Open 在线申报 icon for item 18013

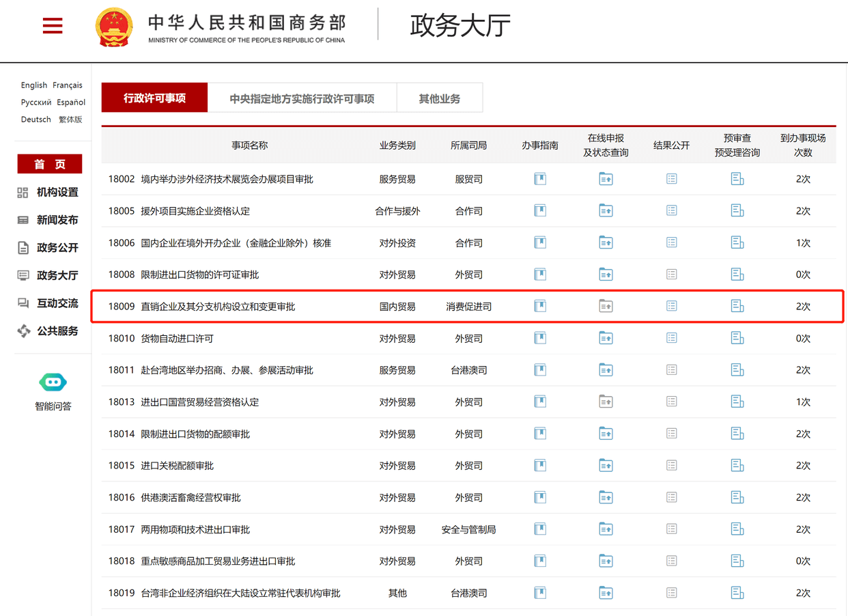[x=606, y=402]
